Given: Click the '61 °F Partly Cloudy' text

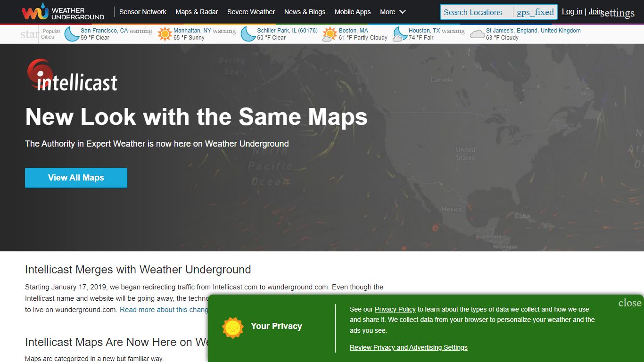Looking at the screenshot, I should pos(363,38).
